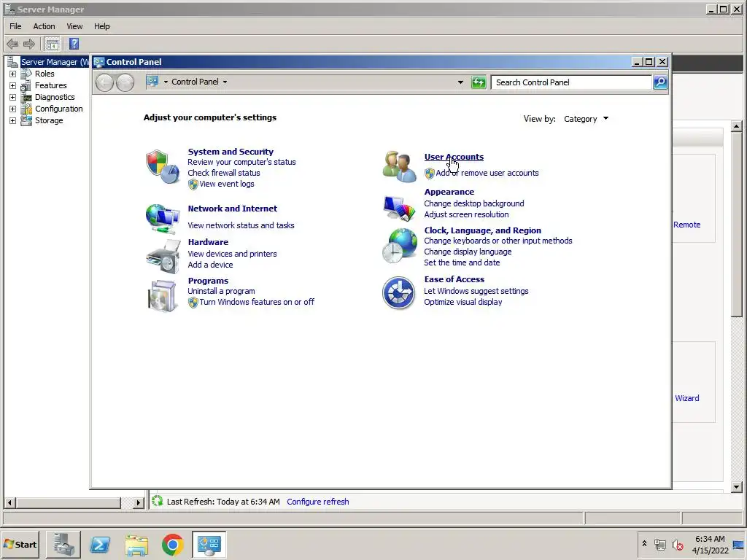The image size is (747, 560).
Task: Open the Network and Internet globe icon
Action: click(163, 218)
